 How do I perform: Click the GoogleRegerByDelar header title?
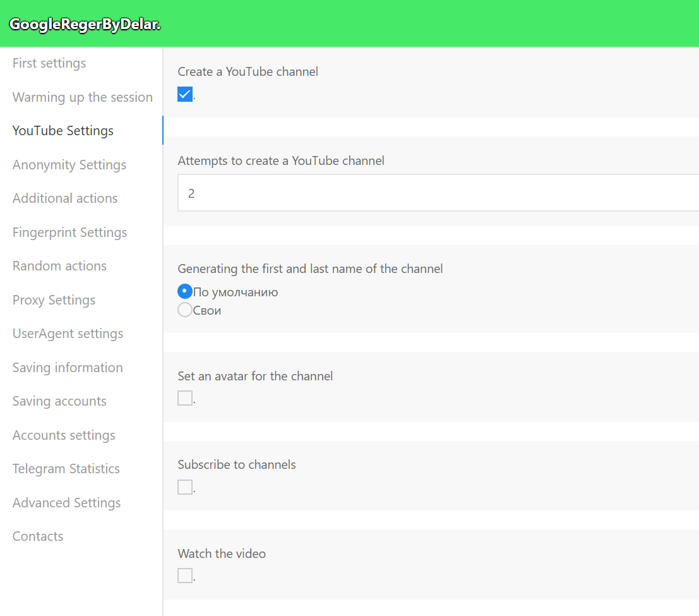tap(85, 24)
